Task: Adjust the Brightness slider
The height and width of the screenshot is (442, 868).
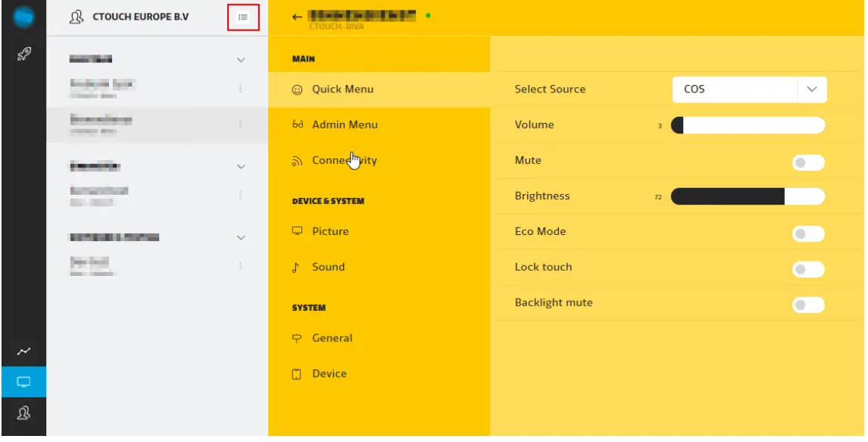Action: 748,197
